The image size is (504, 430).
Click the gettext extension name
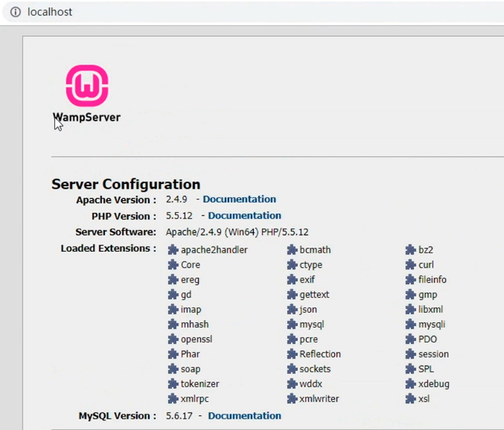[x=314, y=295]
